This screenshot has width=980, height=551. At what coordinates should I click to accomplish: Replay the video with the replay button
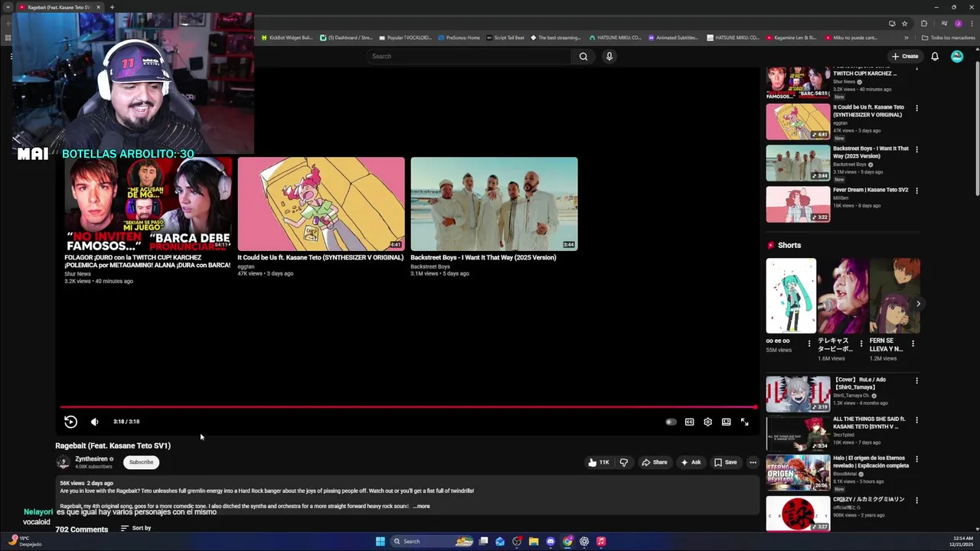tap(70, 422)
